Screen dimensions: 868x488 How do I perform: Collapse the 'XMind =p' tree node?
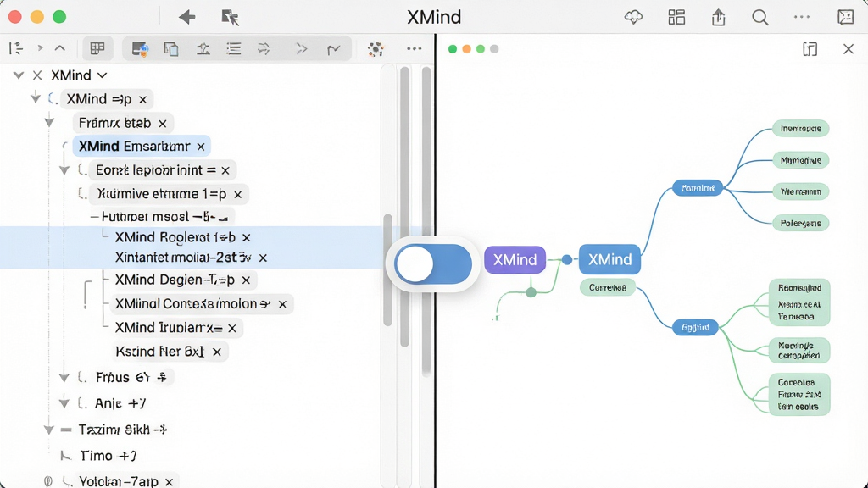(36, 98)
